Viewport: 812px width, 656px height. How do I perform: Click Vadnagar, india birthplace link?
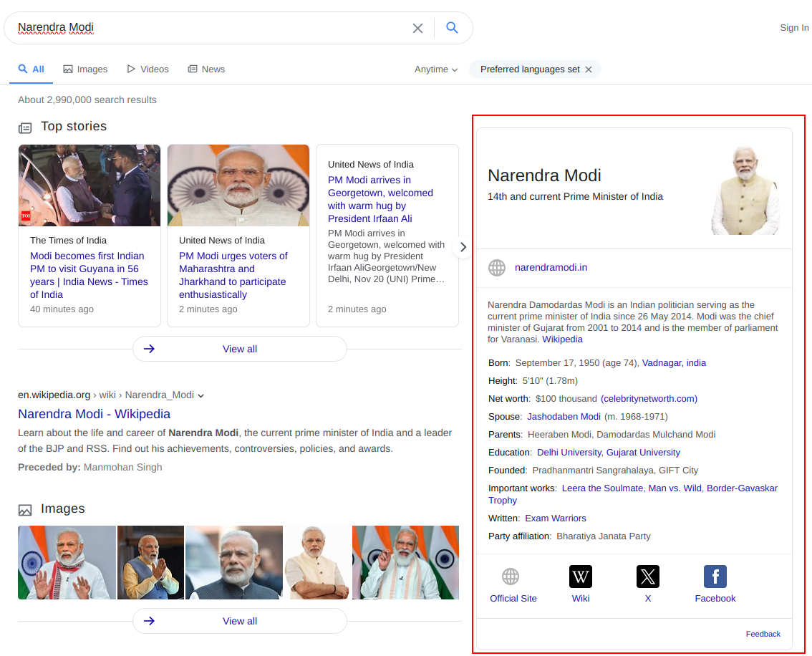coord(674,363)
